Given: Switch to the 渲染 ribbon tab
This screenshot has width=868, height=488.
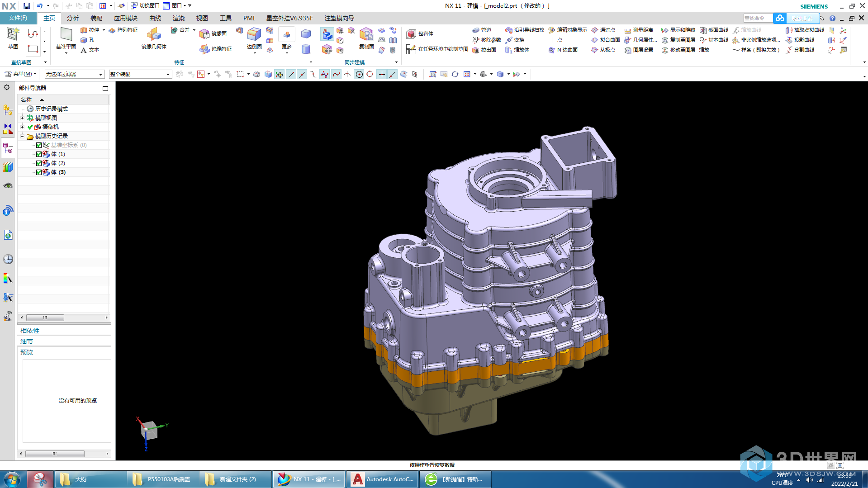Looking at the screenshot, I should 178,18.
